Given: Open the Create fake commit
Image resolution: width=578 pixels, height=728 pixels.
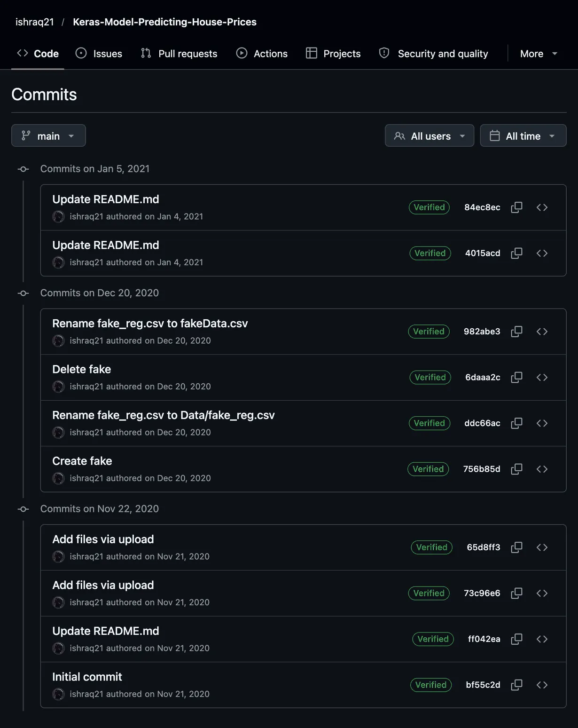Looking at the screenshot, I should click(x=82, y=461).
